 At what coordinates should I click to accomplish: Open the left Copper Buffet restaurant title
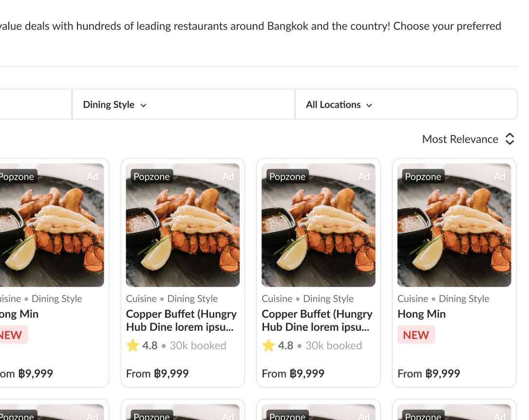(181, 321)
